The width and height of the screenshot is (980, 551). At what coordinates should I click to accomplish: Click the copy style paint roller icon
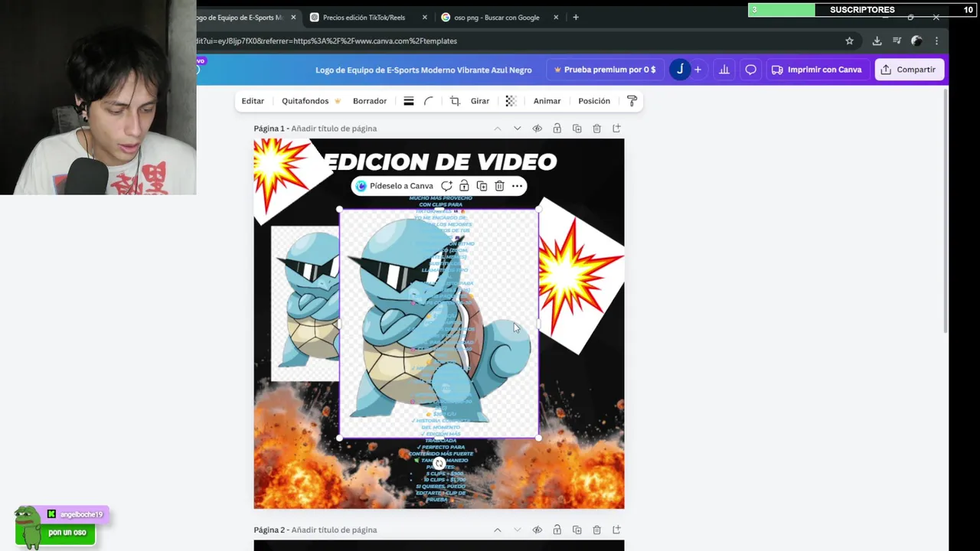(632, 101)
